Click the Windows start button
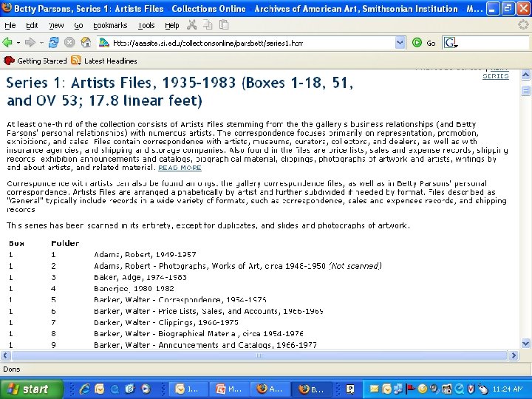 [x=32, y=389]
